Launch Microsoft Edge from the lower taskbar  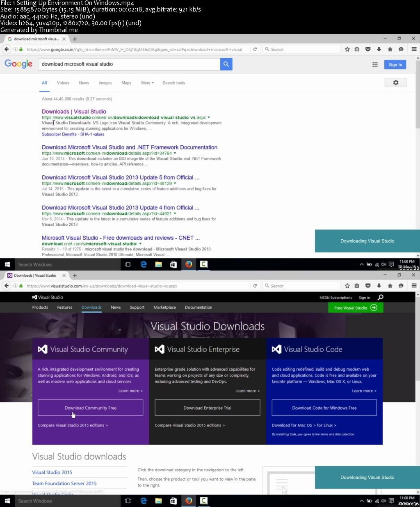[144, 501]
